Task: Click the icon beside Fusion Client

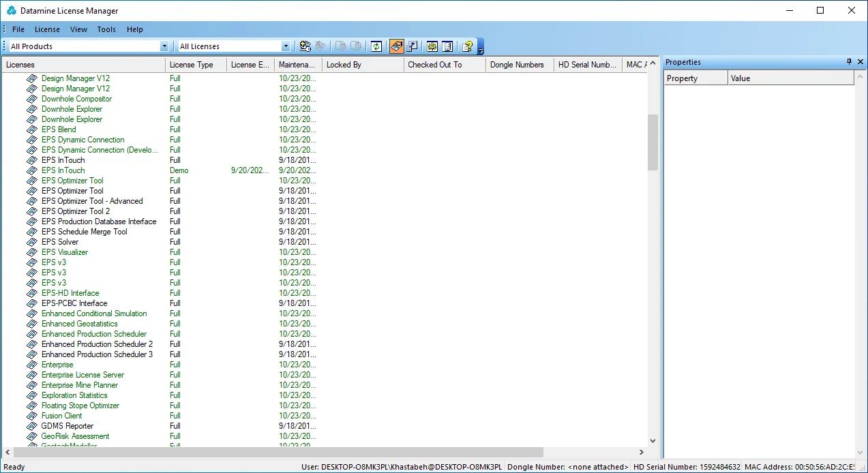Action: (x=32, y=416)
